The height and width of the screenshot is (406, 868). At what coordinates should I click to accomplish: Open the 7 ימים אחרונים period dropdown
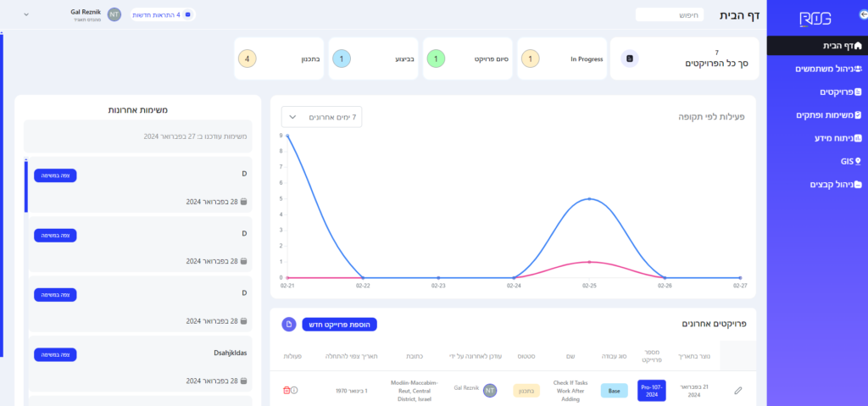321,117
